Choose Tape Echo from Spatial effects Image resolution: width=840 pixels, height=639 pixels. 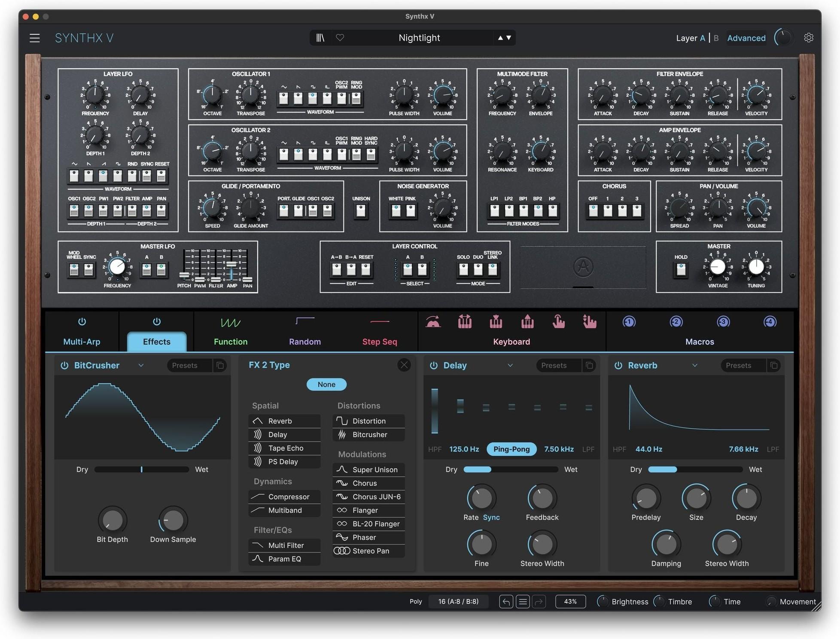pyautogui.click(x=284, y=448)
